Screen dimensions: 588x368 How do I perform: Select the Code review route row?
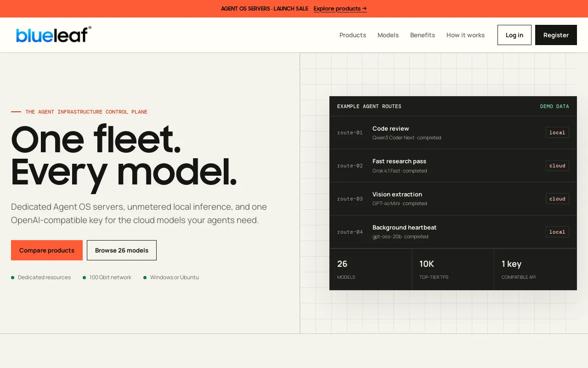453,132
